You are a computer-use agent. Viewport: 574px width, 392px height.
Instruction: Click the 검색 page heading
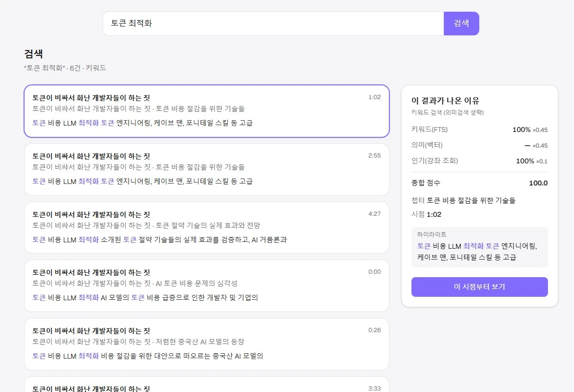[34, 54]
